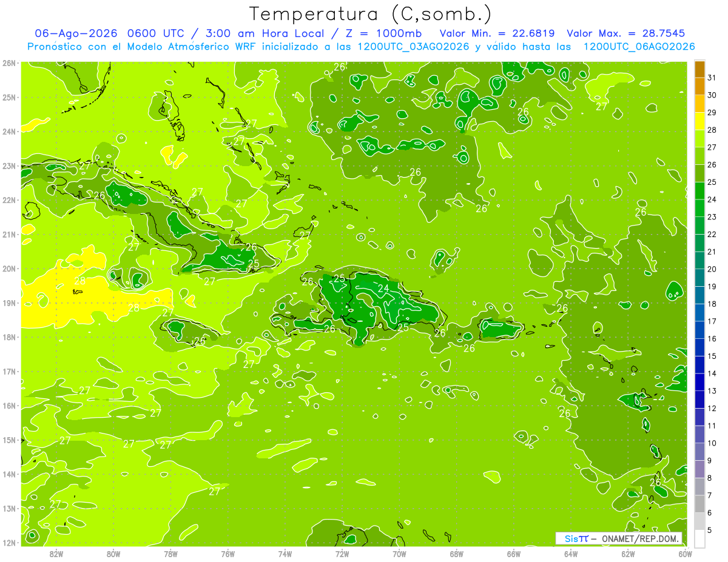The width and height of the screenshot is (728, 562).
Task: Click the green swatch between 24 and 25
Action: click(699, 191)
